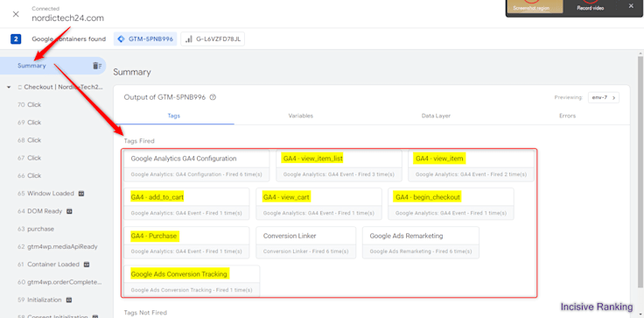This screenshot has width=644, height=318.
Task: Open the Google Ads Conversion Tracking tag
Action: (192, 281)
